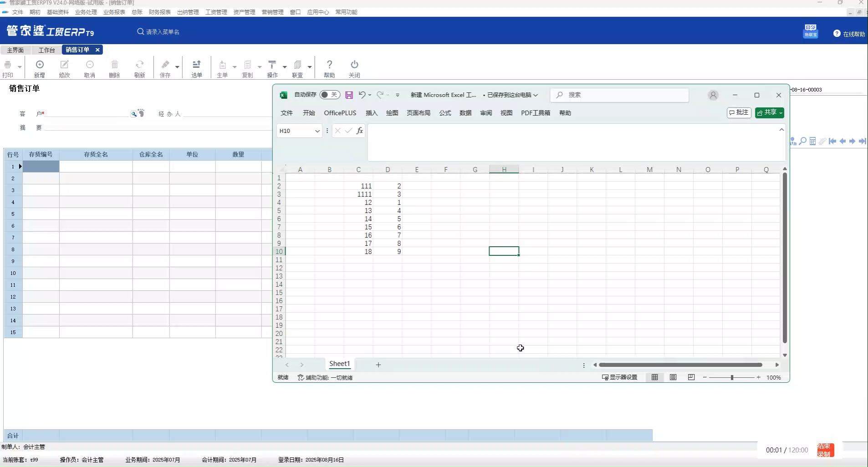Click the 修改 (Edit) toolbar icon
Image resolution: width=868 pixels, height=467 pixels.
coord(65,65)
